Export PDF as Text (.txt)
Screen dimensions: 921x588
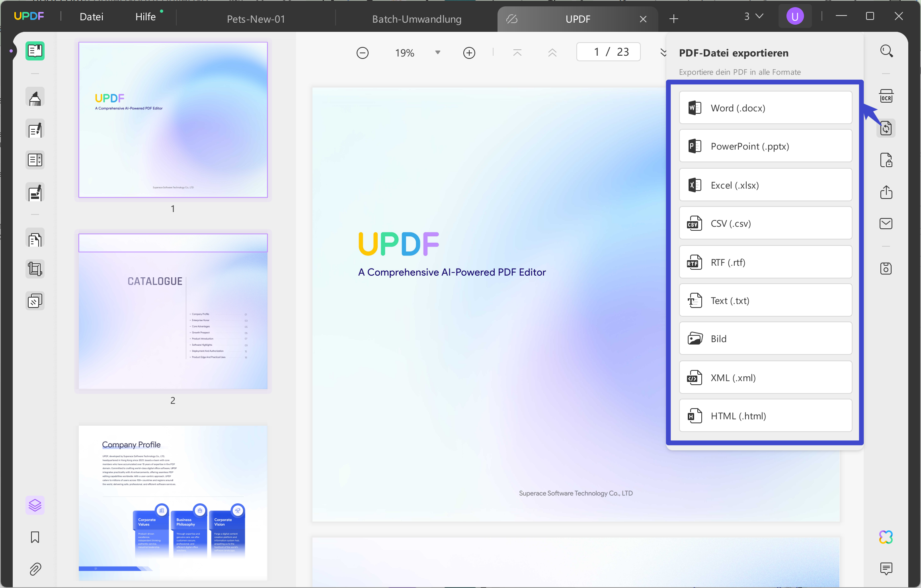pos(766,300)
